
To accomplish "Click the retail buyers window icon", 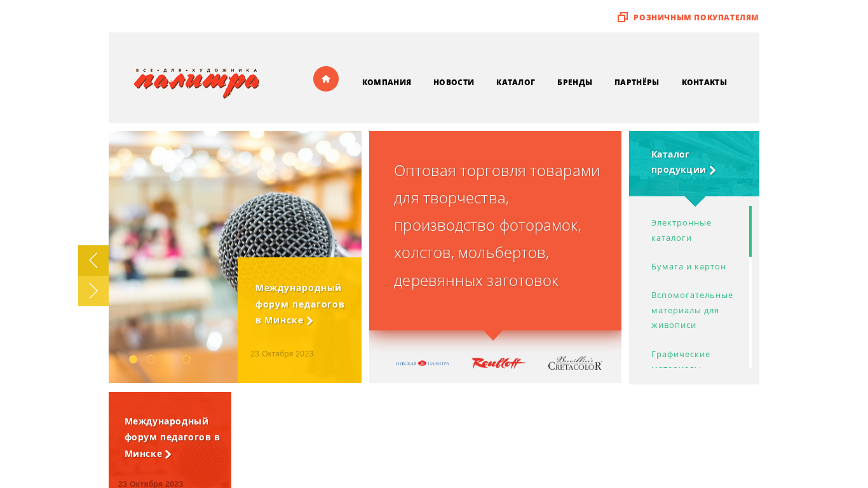I will point(623,17).
